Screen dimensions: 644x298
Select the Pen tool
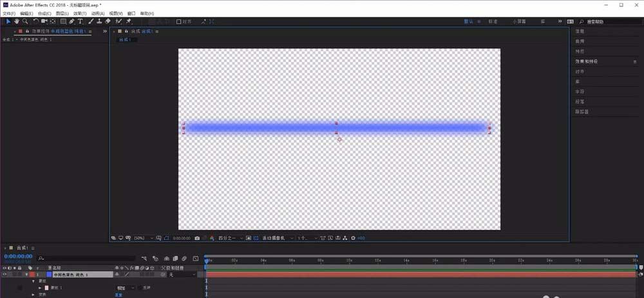[72, 21]
